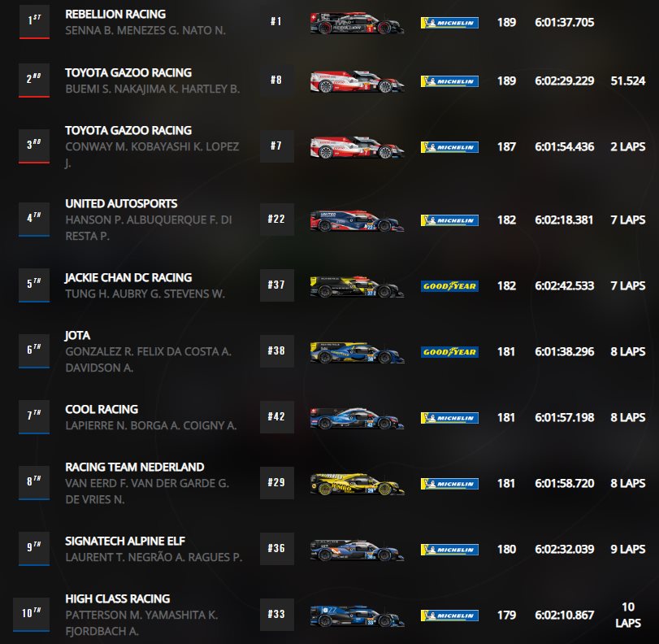Click the Rebellion Racing #1 car image
This screenshot has width=659, height=644.
coord(357,23)
